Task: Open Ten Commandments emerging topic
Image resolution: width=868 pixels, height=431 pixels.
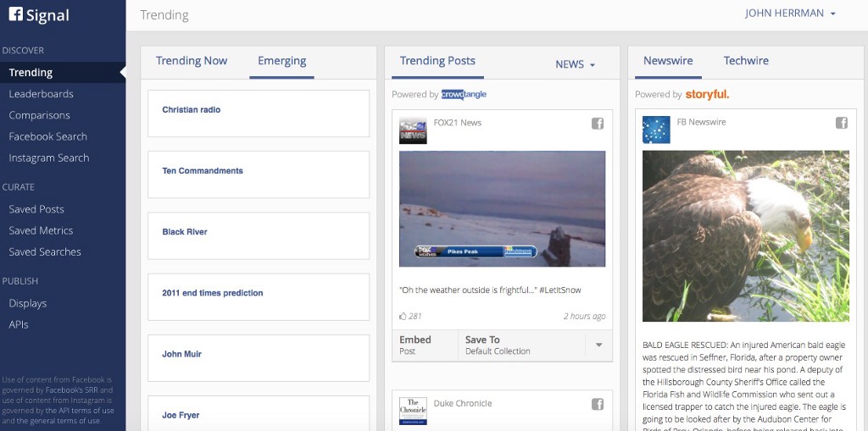Action: 259,174
